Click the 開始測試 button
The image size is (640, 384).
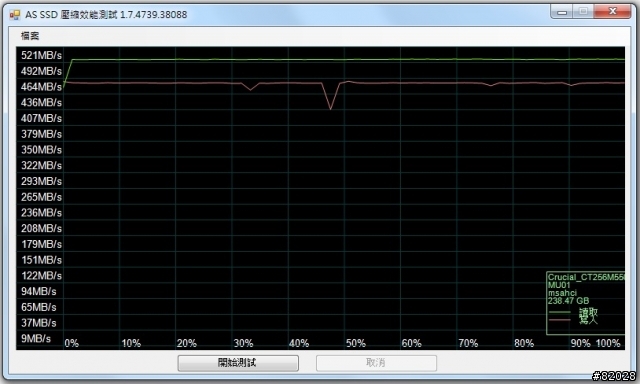[238, 363]
